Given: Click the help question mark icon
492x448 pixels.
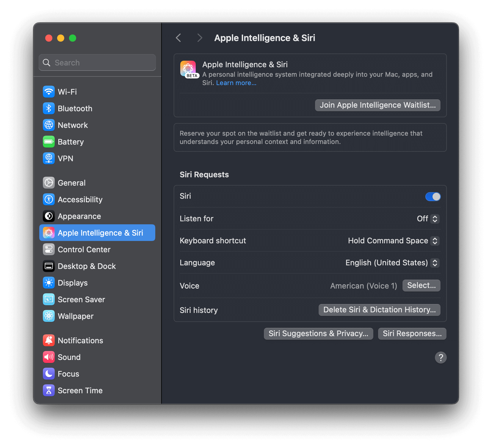Looking at the screenshot, I should coord(441,358).
